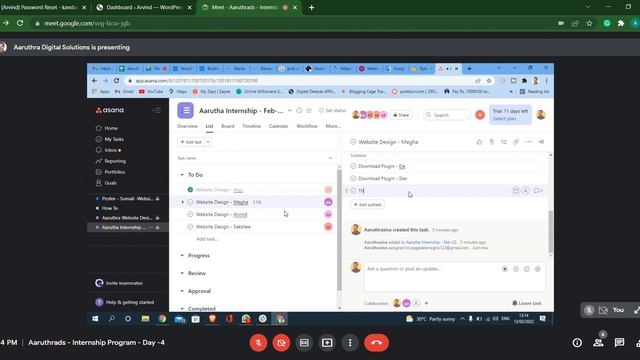Add a collaborator with the plus icon
Viewport: 640px width, 360px height.
coord(426,303)
